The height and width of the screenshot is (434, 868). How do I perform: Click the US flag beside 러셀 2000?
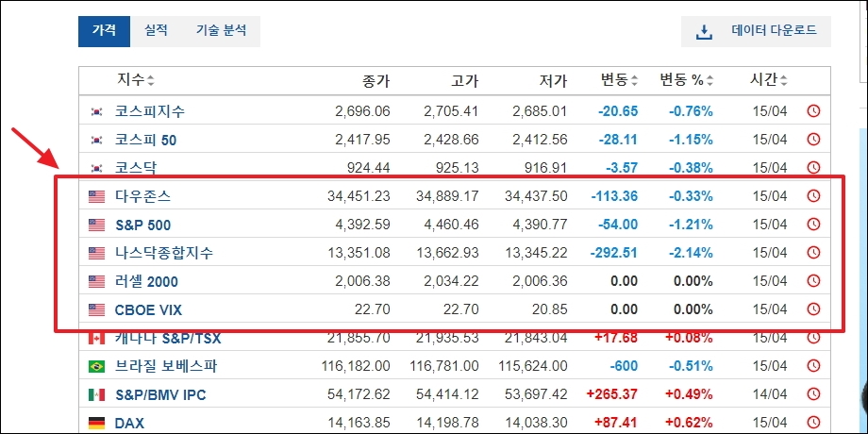[96, 282]
